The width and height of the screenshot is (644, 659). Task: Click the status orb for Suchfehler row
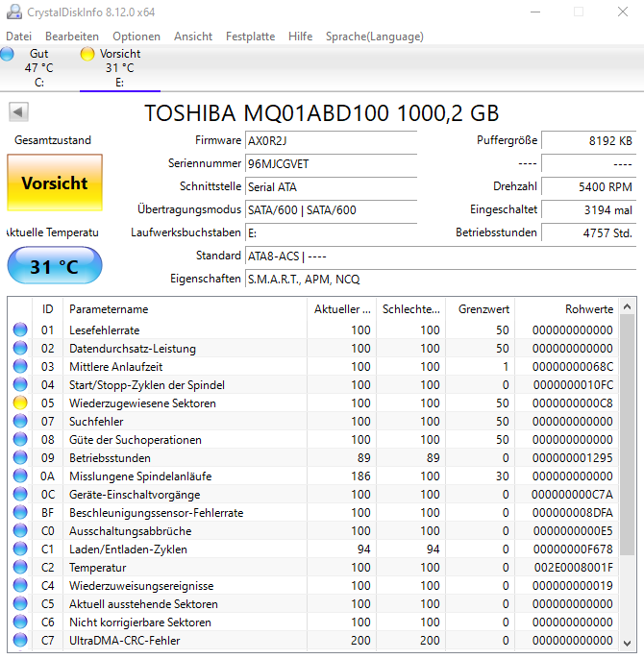point(20,421)
